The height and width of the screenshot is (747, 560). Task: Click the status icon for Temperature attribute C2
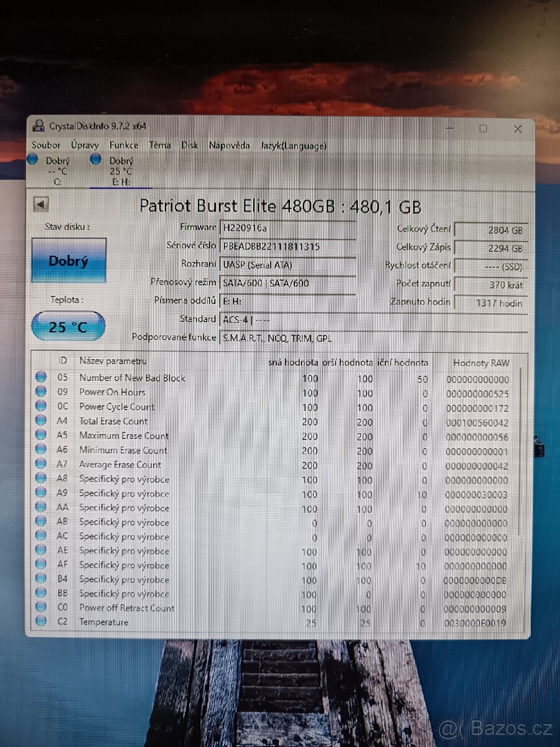(x=42, y=622)
